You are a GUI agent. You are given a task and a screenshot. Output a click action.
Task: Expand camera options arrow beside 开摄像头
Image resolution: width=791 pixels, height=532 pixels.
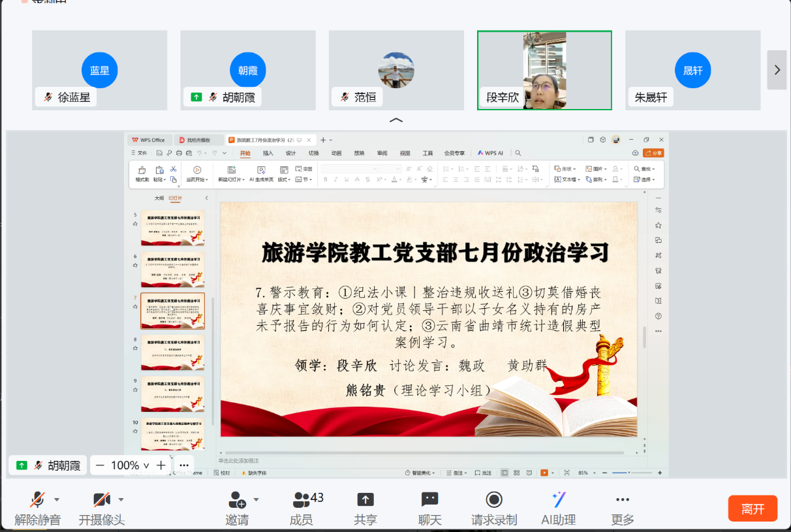pyautogui.click(x=121, y=500)
